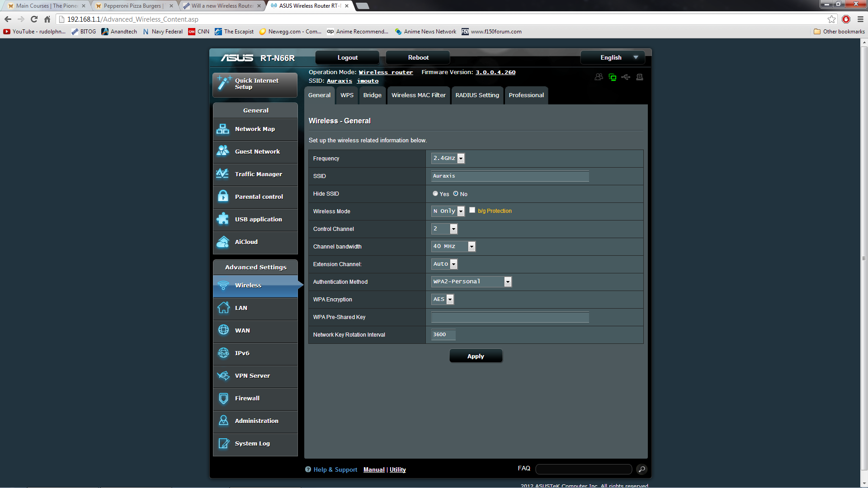The width and height of the screenshot is (868, 488).
Task: Click the ASUS logo
Action: point(237,58)
